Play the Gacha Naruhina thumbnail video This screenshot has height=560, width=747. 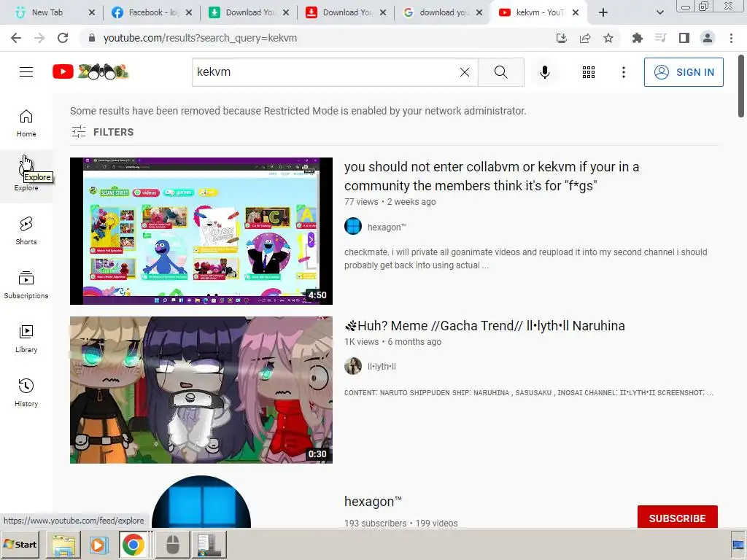[201, 390]
